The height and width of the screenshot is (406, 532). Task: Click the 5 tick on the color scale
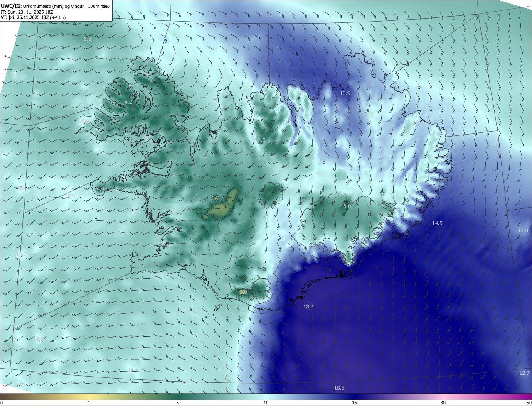point(177,403)
